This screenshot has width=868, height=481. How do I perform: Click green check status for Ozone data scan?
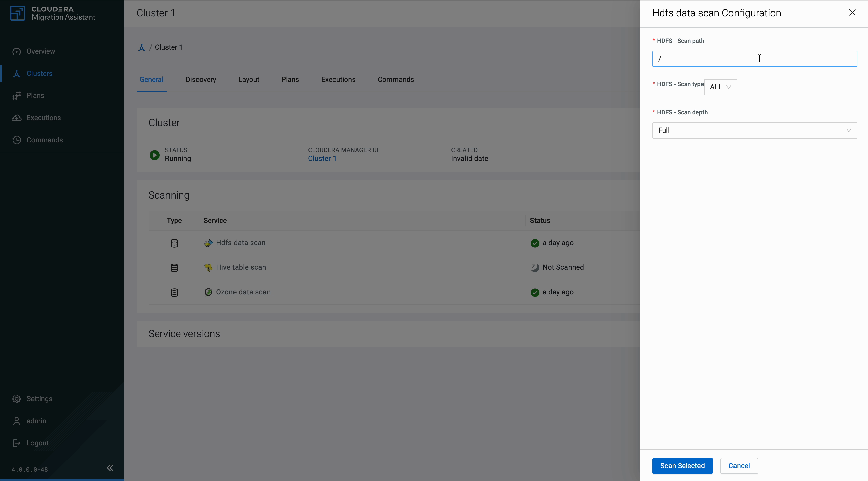[535, 292]
